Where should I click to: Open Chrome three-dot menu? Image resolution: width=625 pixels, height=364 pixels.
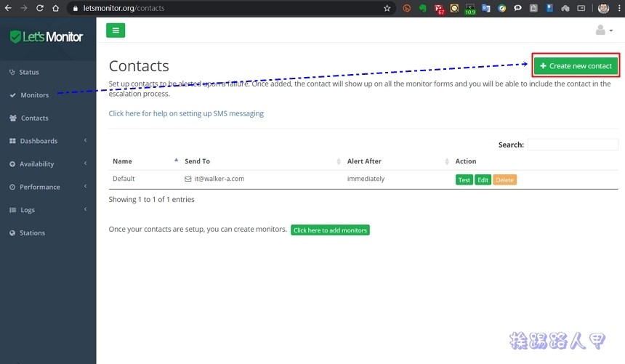[619, 8]
